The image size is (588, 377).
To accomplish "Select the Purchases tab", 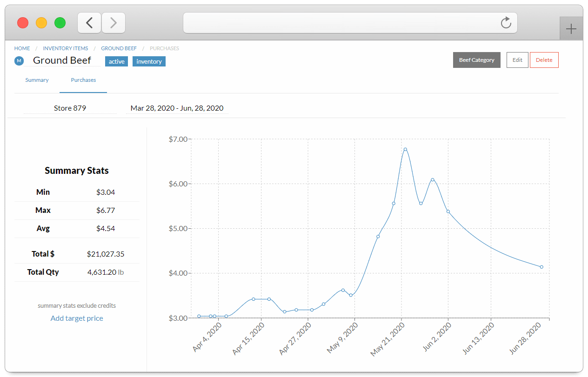I will click(x=83, y=79).
